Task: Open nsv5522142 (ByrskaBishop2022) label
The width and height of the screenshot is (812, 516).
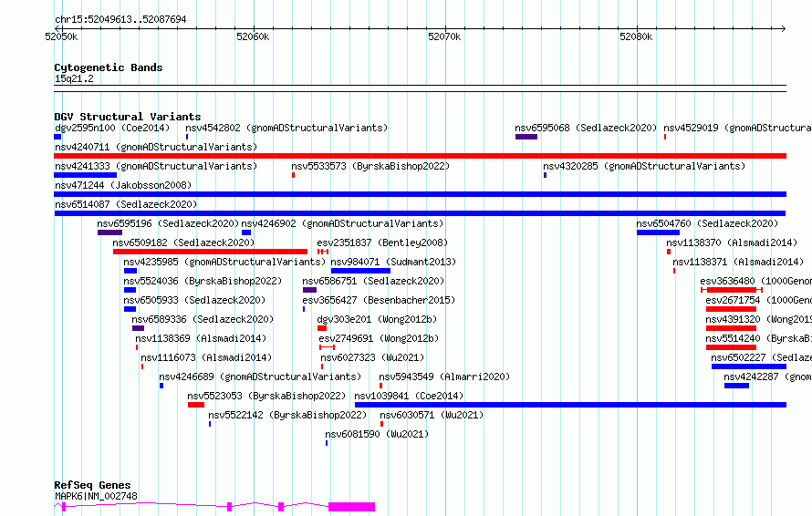Action: pos(287,415)
